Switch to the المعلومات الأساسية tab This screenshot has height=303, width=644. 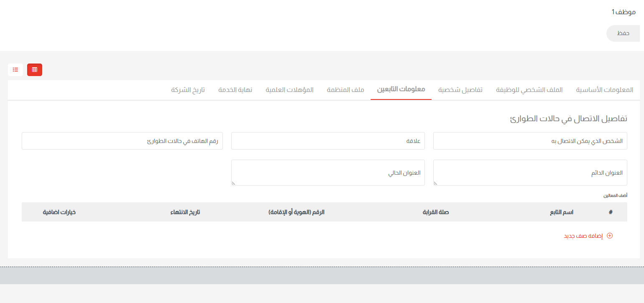pyautogui.click(x=604, y=90)
